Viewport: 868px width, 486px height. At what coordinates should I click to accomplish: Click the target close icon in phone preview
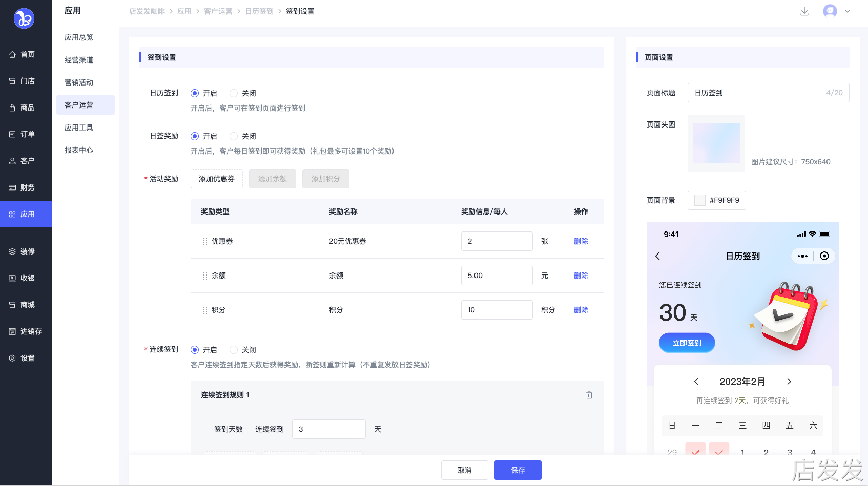coord(824,256)
